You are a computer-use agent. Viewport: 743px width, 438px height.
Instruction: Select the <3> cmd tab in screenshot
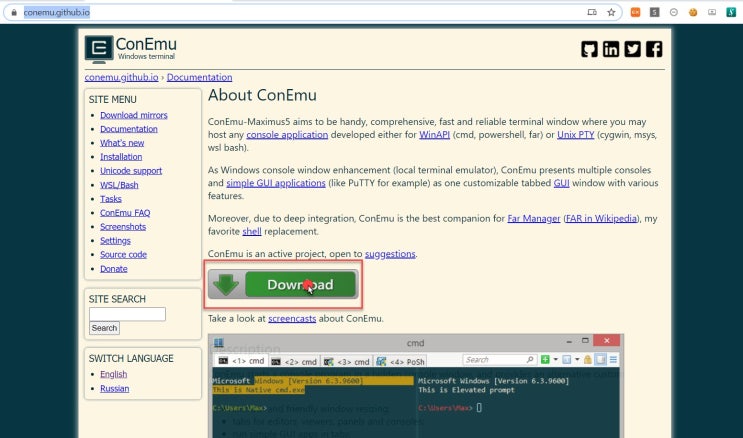tap(347, 362)
